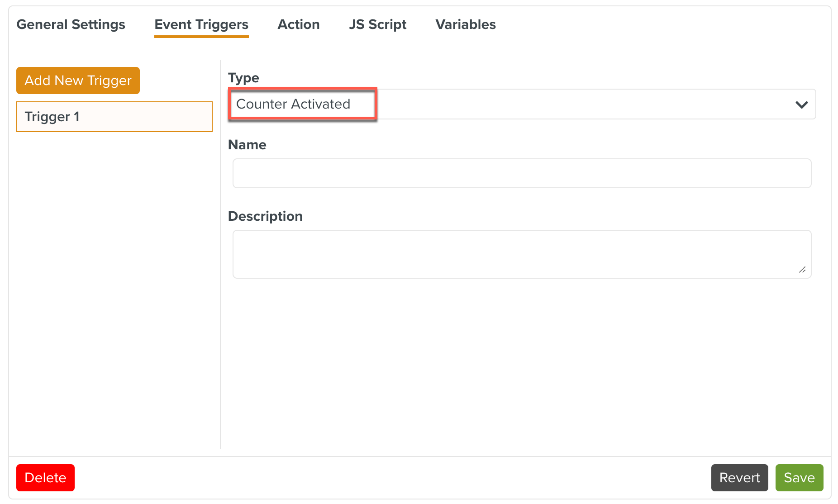The image size is (838, 504).
Task: Click the Add New Trigger button
Action: click(x=78, y=81)
